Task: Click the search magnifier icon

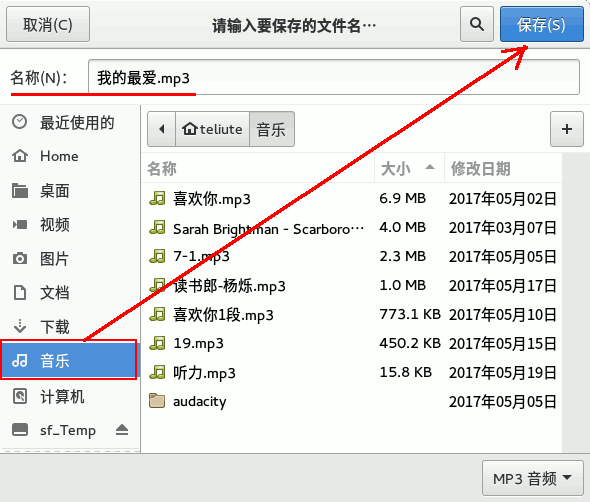Action: point(476,24)
